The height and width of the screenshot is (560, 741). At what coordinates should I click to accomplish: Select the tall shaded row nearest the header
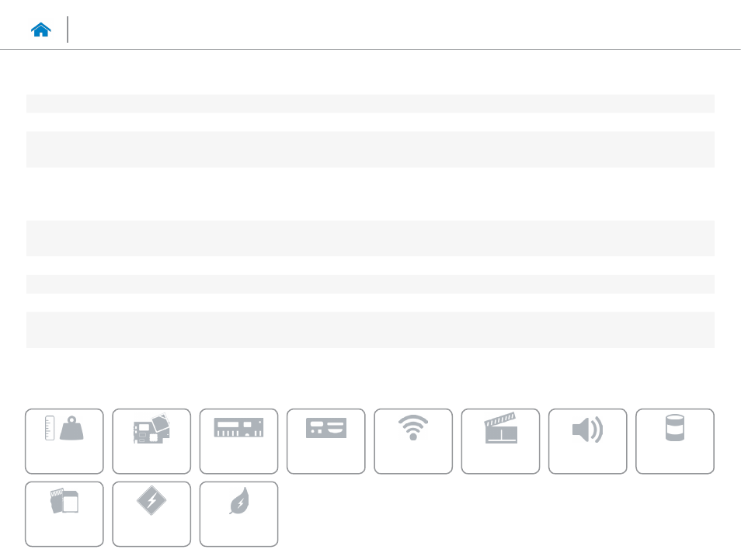pyautogui.click(x=370, y=149)
